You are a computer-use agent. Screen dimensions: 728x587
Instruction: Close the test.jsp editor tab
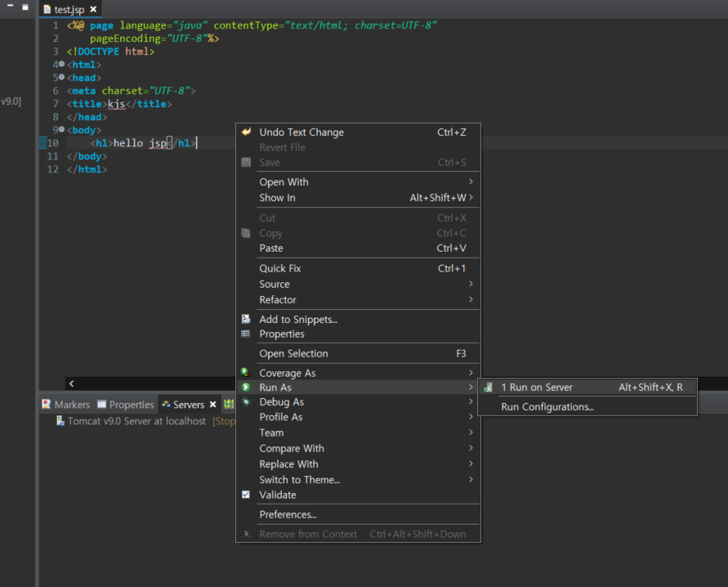click(93, 10)
